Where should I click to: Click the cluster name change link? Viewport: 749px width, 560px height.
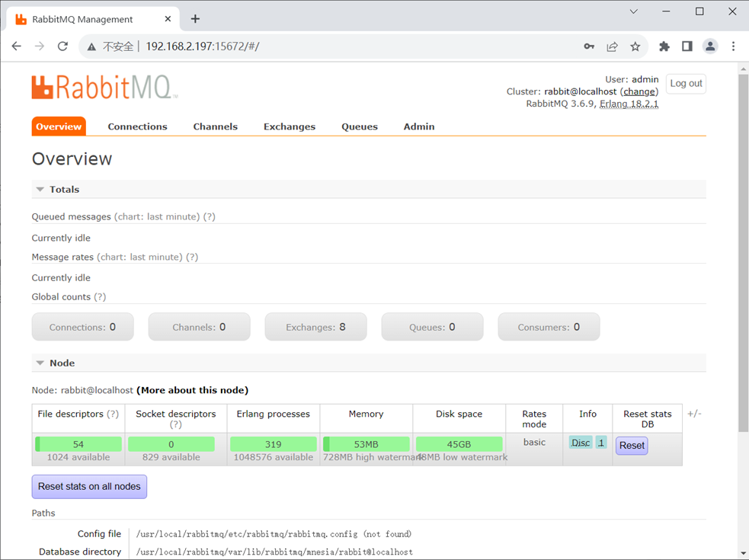click(639, 91)
